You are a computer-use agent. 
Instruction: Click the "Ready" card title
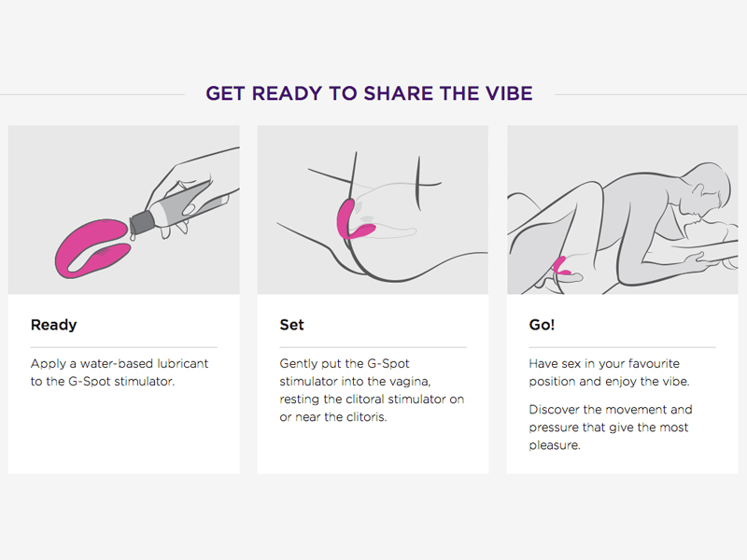(54, 325)
